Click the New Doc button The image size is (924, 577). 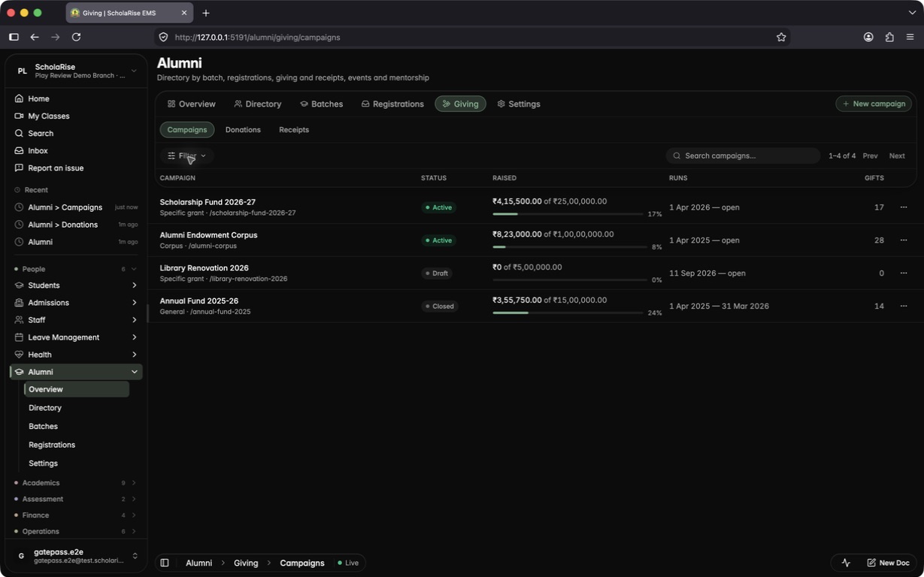[888, 563]
